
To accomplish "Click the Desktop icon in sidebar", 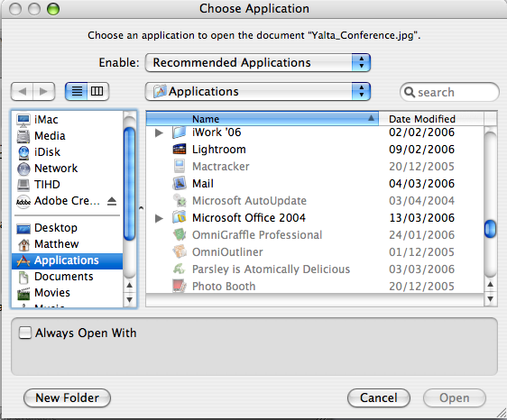I will 23,228.
